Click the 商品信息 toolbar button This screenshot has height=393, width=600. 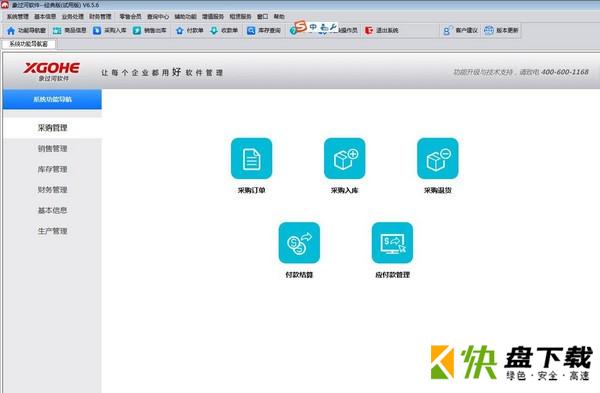click(70, 31)
